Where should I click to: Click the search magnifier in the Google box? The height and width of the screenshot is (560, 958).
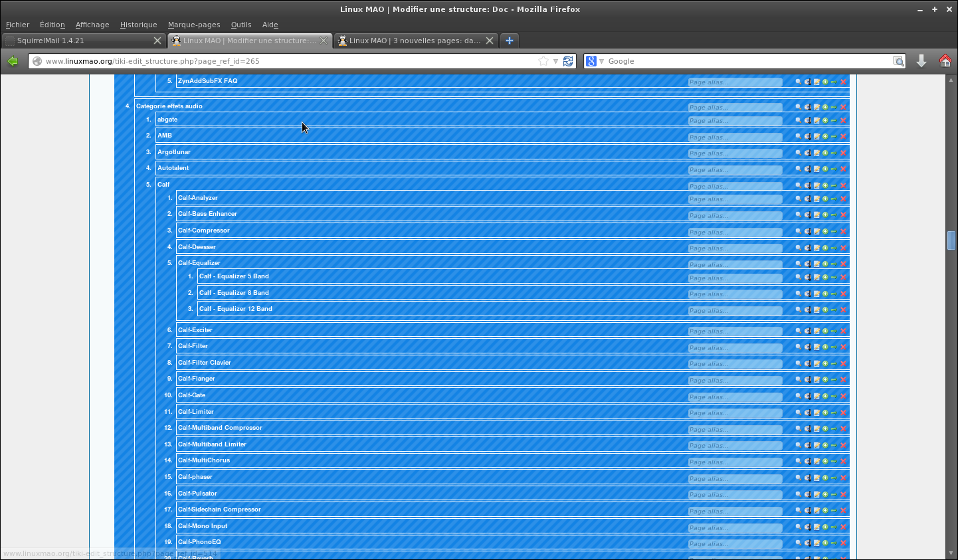(899, 61)
